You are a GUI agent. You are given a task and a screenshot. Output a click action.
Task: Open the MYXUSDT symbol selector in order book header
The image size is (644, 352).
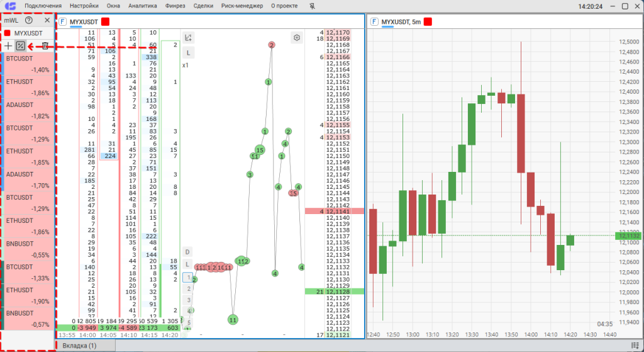[x=79, y=22]
